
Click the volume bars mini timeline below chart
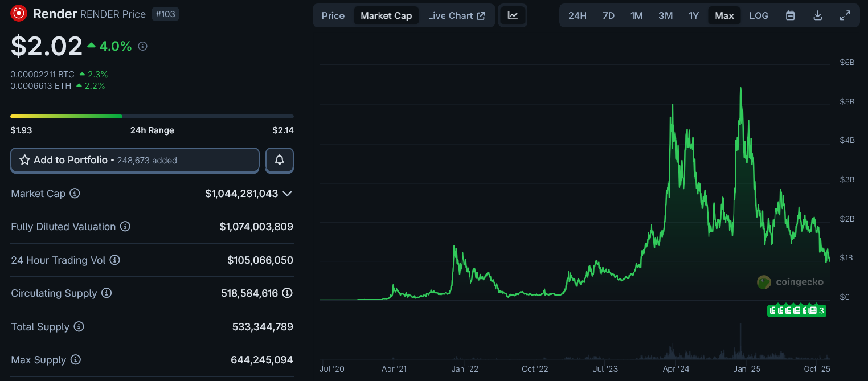tap(575, 342)
